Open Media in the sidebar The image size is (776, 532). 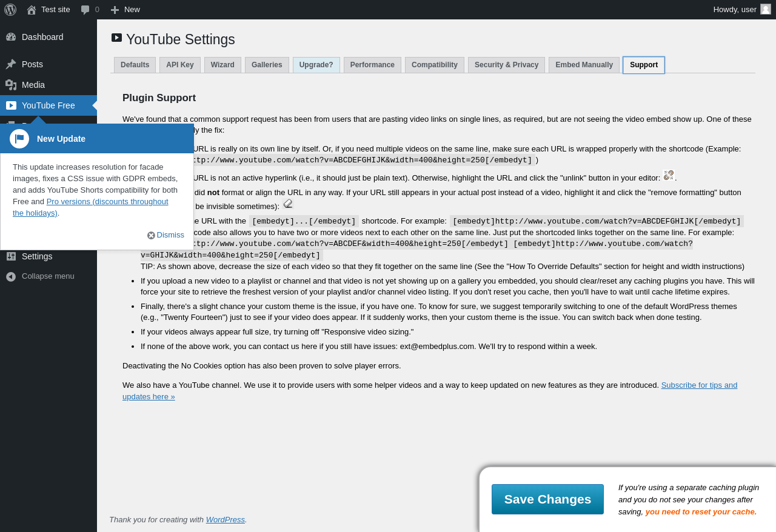pyautogui.click(x=48, y=85)
